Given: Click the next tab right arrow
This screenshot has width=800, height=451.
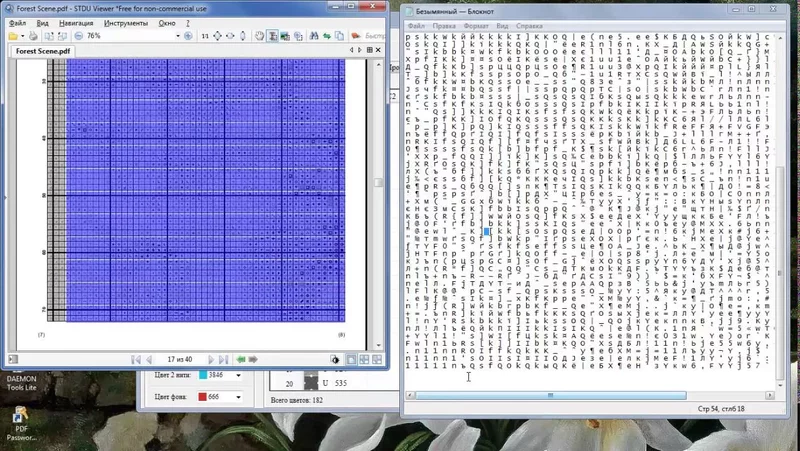Looking at the screenshot, I should [x=360, y=50].
